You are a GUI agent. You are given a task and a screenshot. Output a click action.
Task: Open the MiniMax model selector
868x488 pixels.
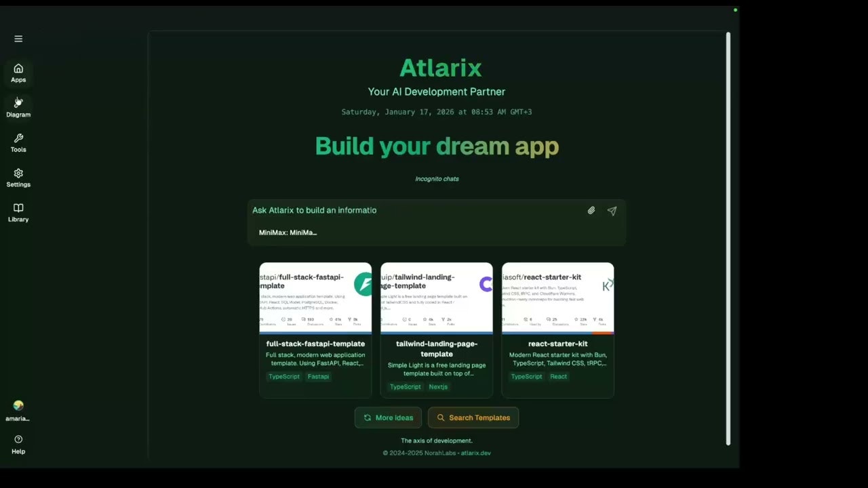pyautogui.click(x=288, y=232)
